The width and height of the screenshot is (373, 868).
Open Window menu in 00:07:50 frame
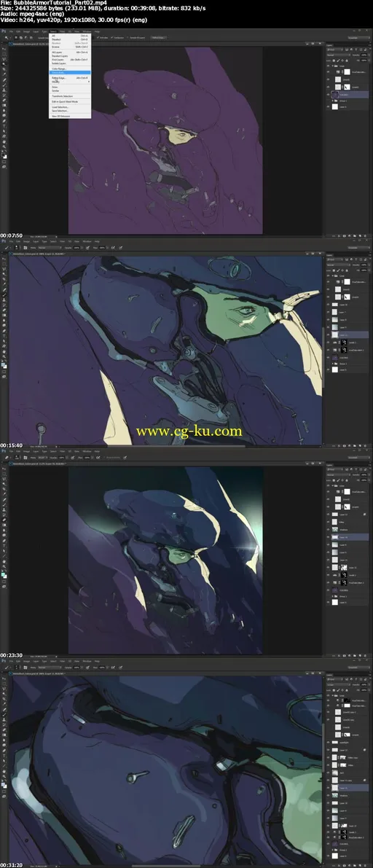(87, 31)
